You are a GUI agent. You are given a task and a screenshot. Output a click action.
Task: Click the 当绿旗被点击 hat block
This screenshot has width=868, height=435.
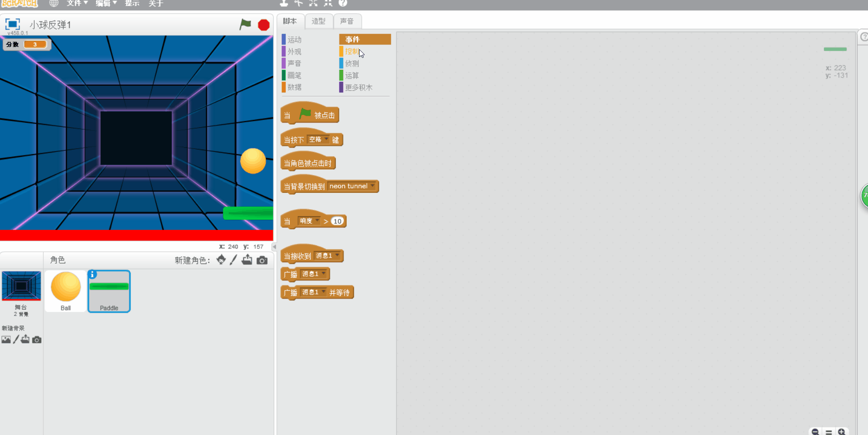coord(310,114)
